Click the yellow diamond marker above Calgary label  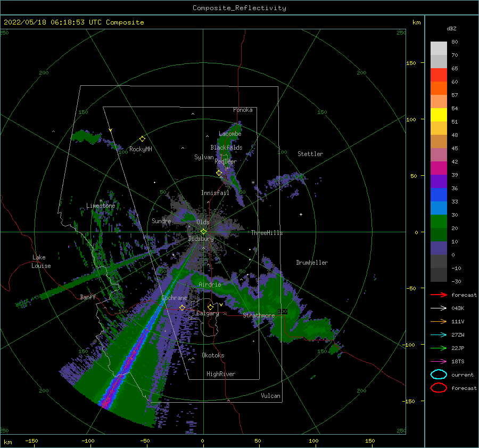[210, 307]
